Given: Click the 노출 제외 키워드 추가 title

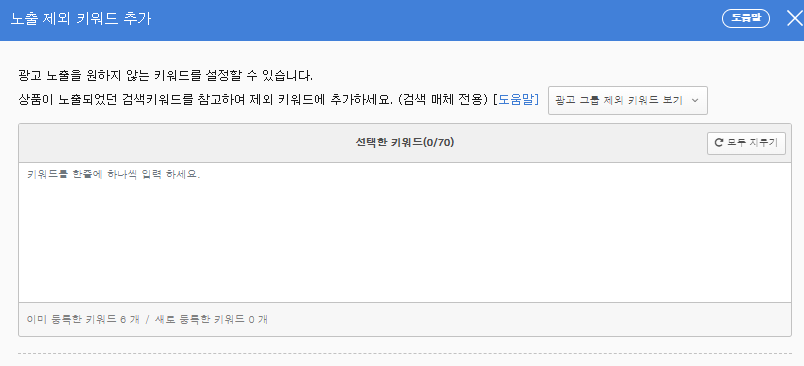Looking at the screenshot, I should click(x=81, y=19).
